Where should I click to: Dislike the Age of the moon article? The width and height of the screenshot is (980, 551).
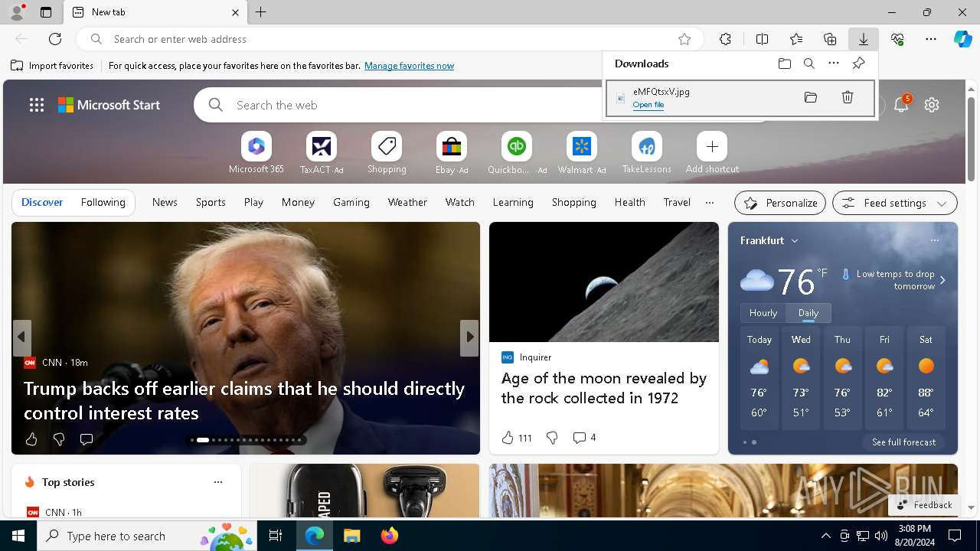coord(552,438)
